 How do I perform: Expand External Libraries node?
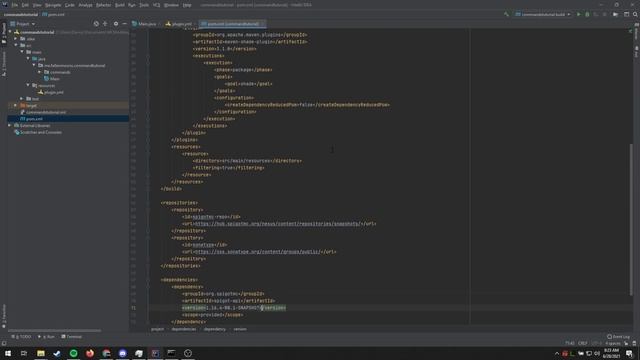pyautogui.click(x=10, y=125)
